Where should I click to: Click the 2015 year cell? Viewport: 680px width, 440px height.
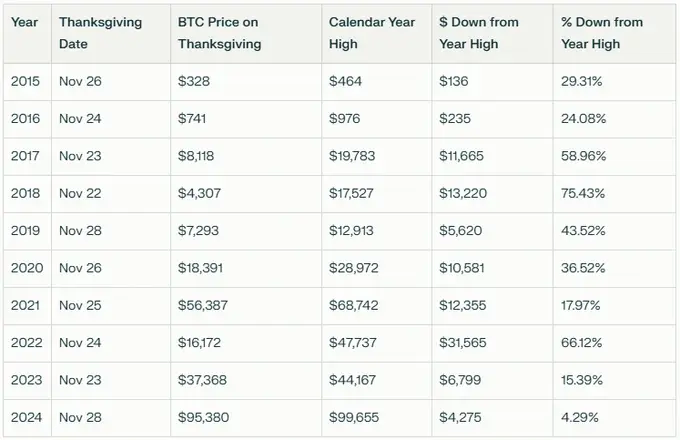[25, 82]
